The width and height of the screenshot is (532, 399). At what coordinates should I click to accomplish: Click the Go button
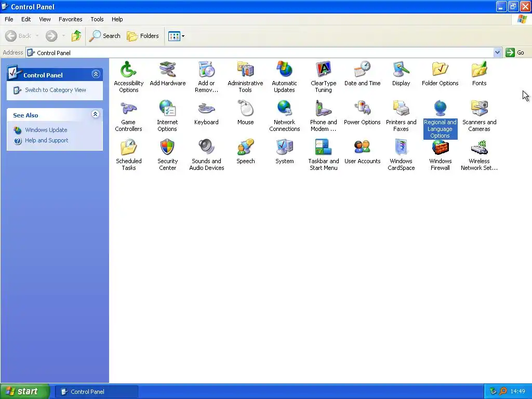[515, 52]
